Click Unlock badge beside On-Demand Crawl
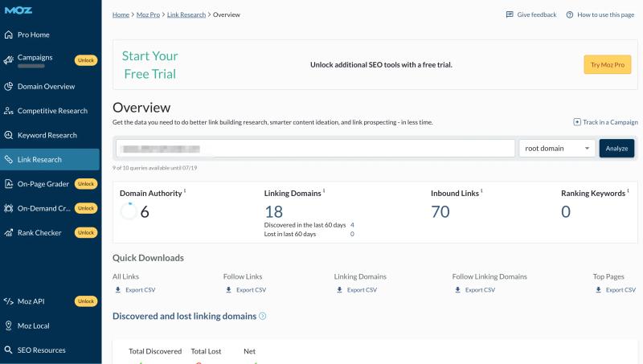The width and height of the screenshot is (643, 364). click(86, 208)
